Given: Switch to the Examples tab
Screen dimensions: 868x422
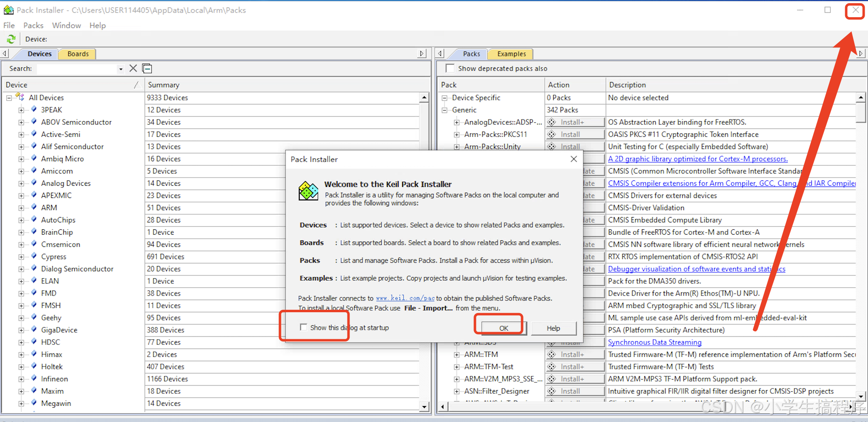Looking at the screenshot, I should [512, 54].
